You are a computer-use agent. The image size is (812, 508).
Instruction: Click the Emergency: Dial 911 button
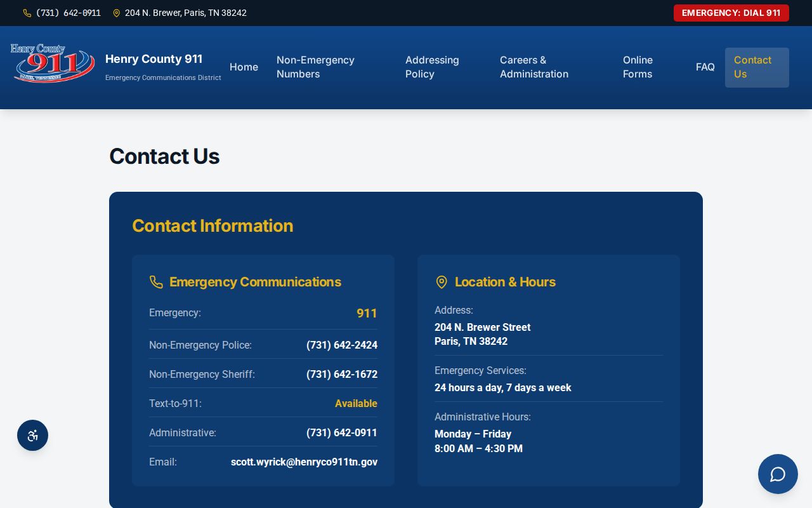[731, 13]
